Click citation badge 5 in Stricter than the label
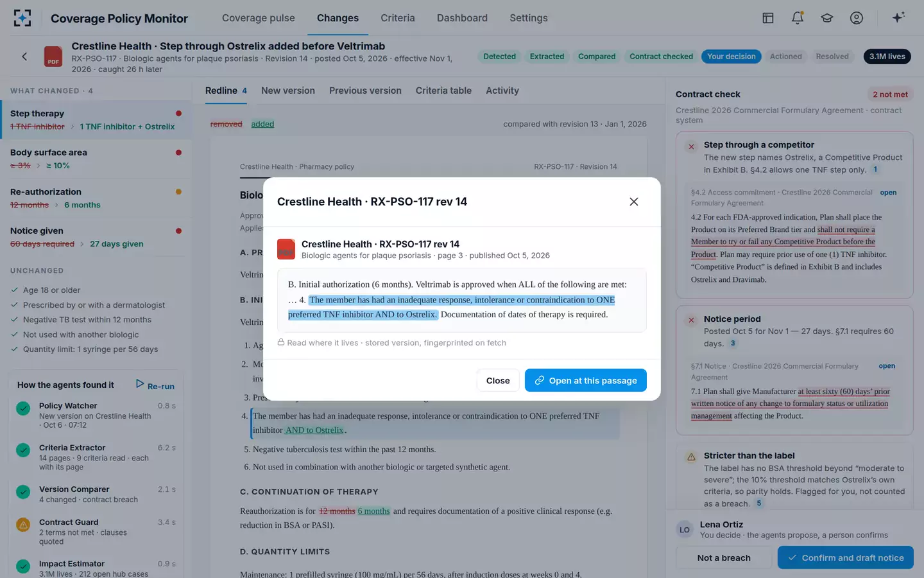Screen dimensions: 924x578 point(758,504)
